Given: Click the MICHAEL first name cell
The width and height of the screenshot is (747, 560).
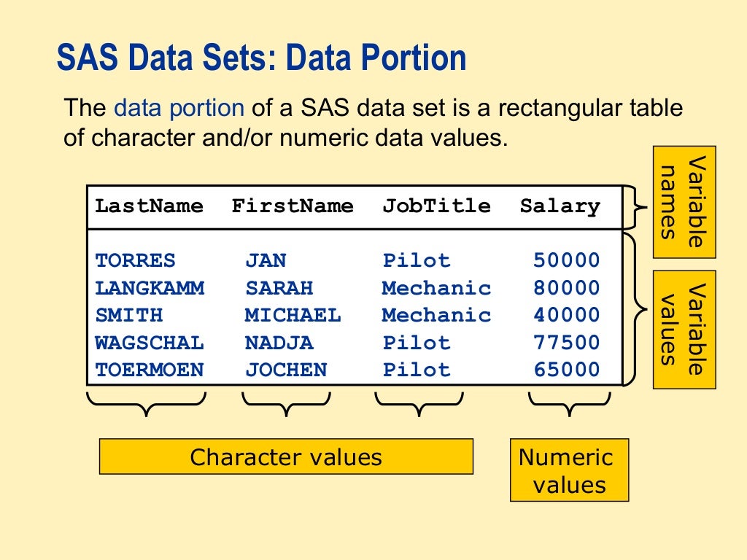Looking at the screenshot, I should pos(293,316).
